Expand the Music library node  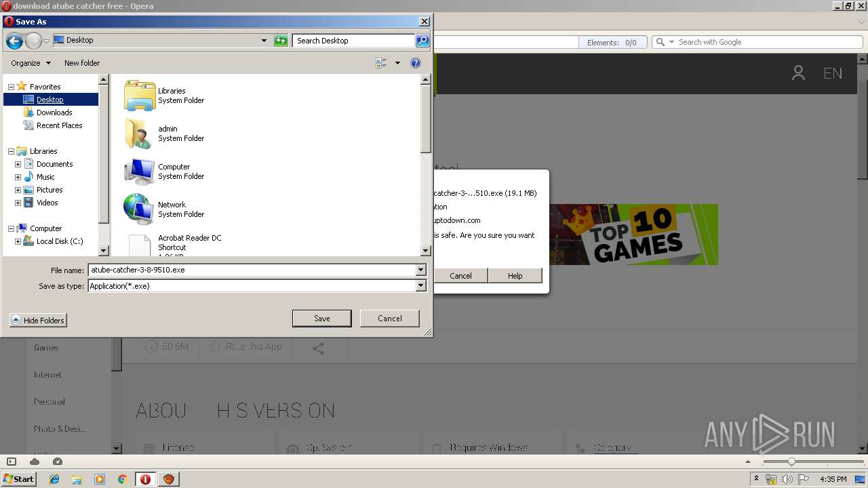point(18,177)
